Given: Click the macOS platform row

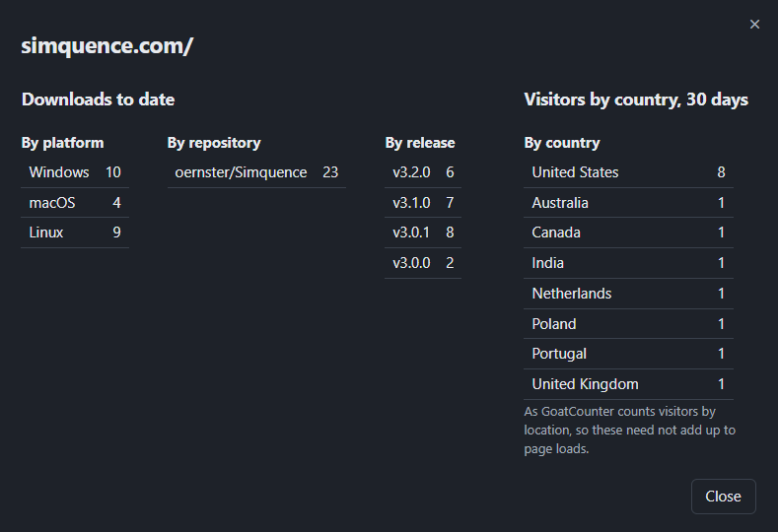Looking at the screenshot, I should coord(75,203).
